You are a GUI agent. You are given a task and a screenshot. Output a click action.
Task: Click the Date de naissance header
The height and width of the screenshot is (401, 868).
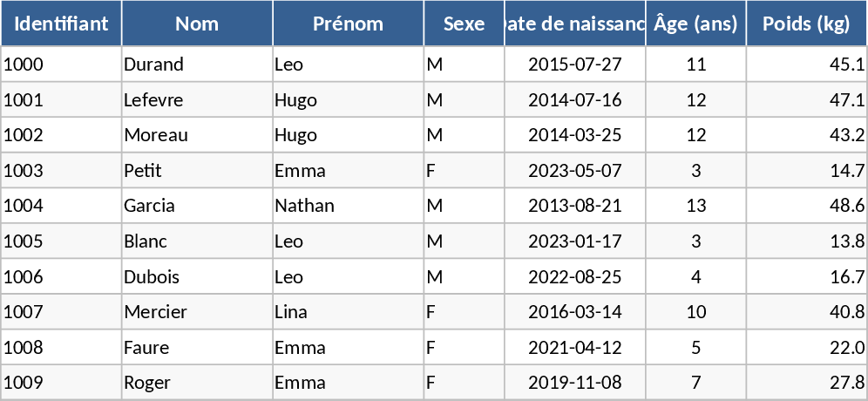pos(575,24)
